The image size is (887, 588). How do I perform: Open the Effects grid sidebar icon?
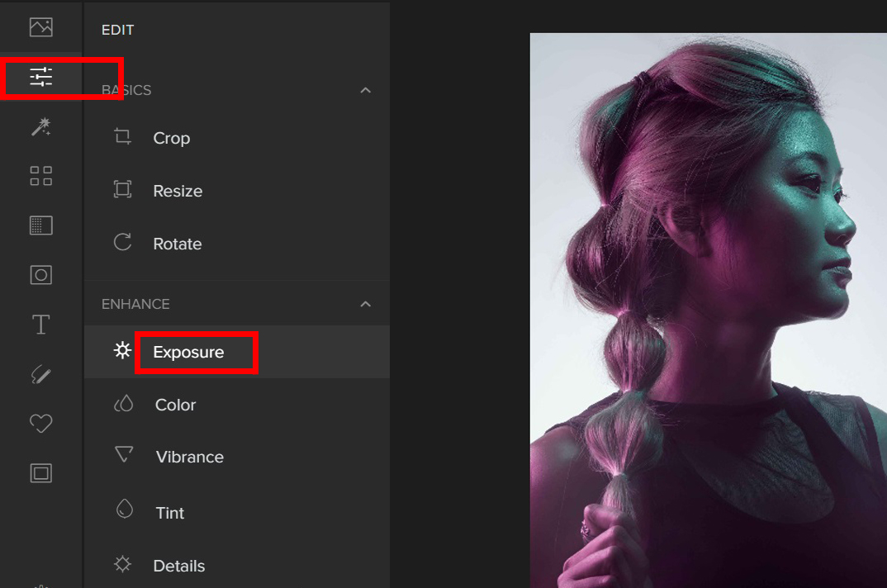tap(40, 175)
